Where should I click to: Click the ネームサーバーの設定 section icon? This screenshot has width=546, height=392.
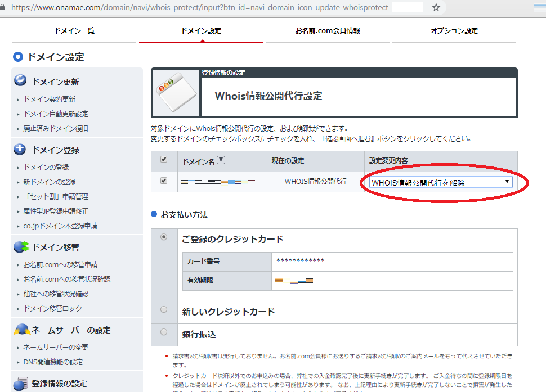tap(21, 330)
